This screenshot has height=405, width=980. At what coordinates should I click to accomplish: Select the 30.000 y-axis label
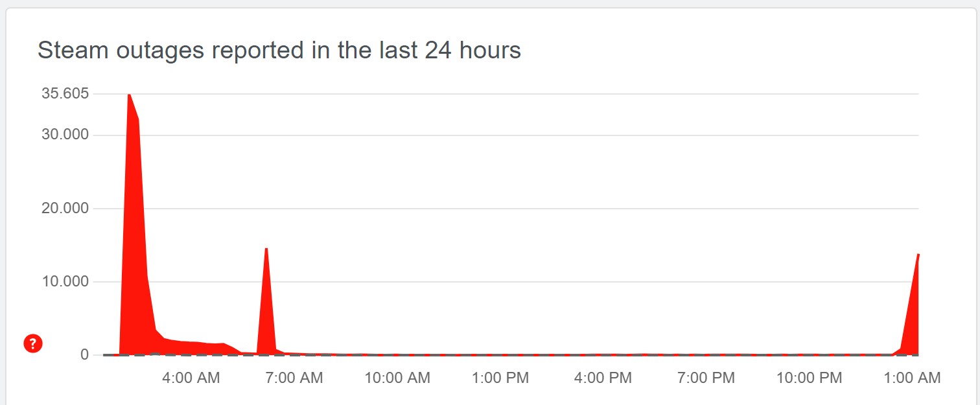point(65,135)
